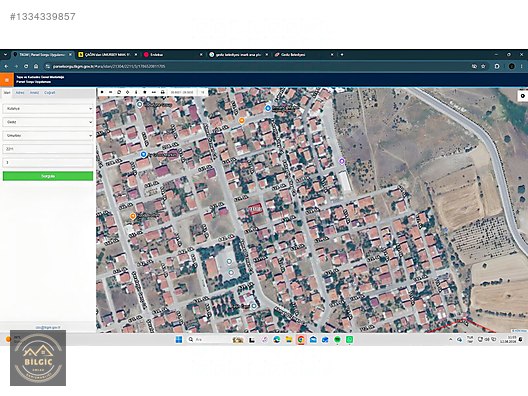
Task: Switch to the Endeksa tab
Action: point(173,55)
